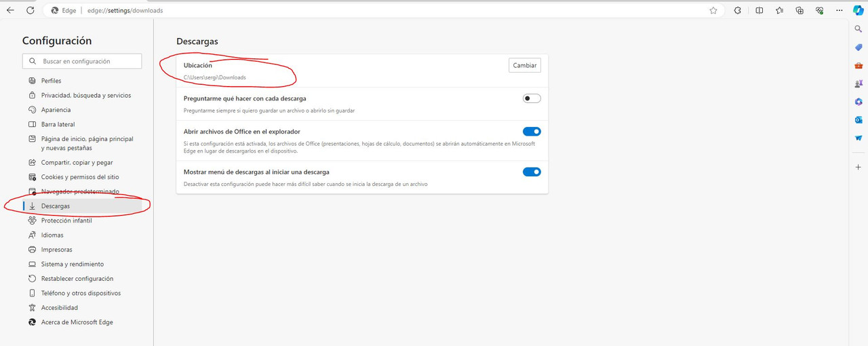
Task: Go back using the browser back arrow
Action: pyautogui.click(x=10, y=10)
